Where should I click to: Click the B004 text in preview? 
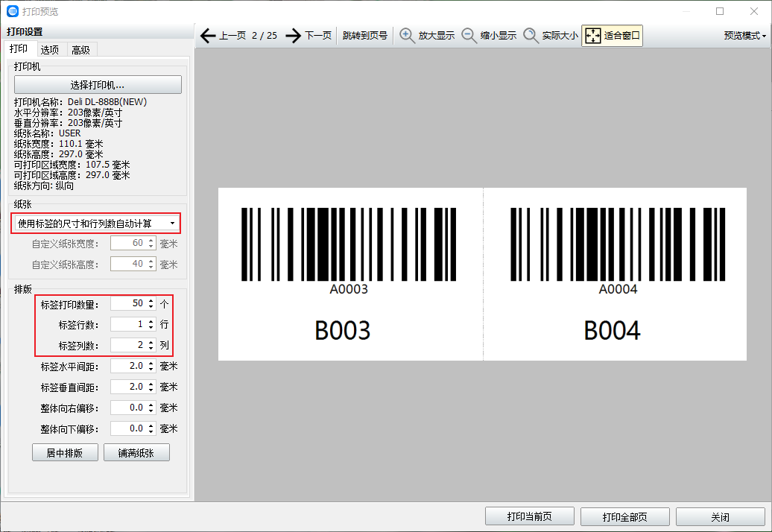coord(612,330)
